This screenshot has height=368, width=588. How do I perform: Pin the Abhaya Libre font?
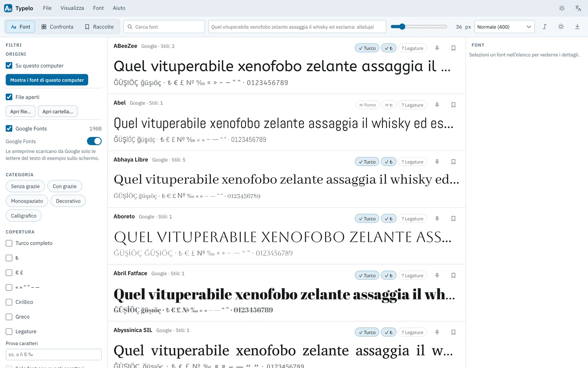437,162
